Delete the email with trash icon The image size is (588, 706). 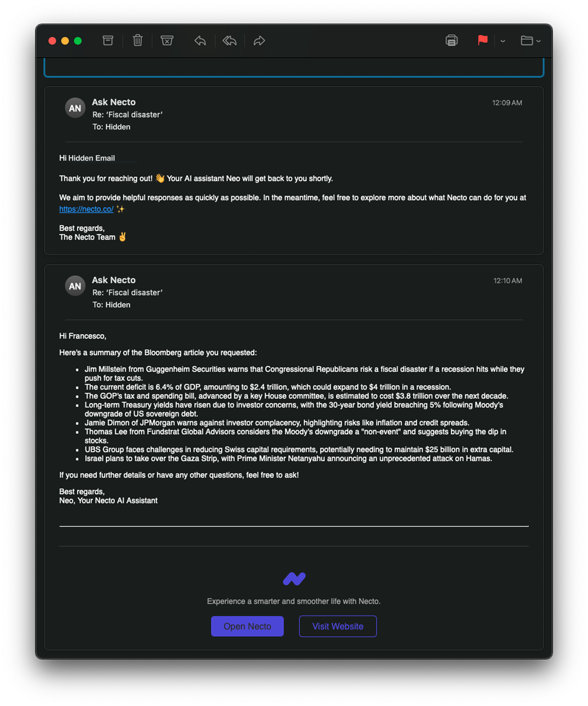pos(137,41)
